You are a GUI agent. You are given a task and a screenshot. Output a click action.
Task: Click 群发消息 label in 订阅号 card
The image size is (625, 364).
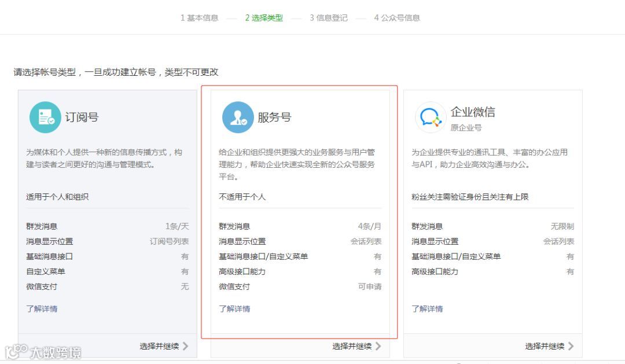pos(42,226)
